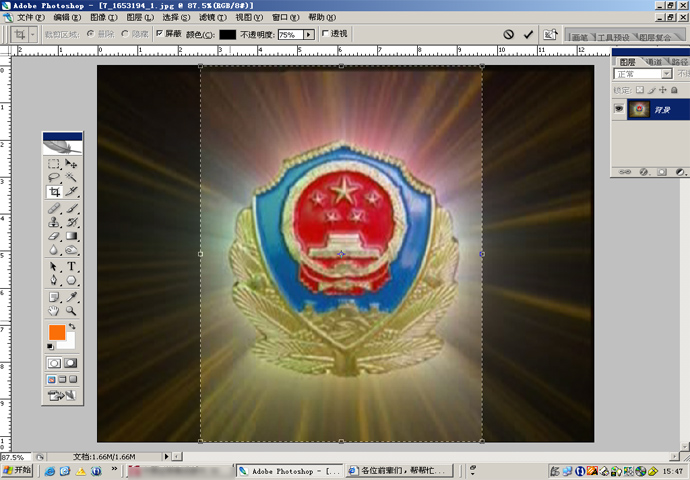This screenshot has height=480, width=690.
Task: Uncheck the 屏蔽 shield checkbox
Action: point(160,33)
